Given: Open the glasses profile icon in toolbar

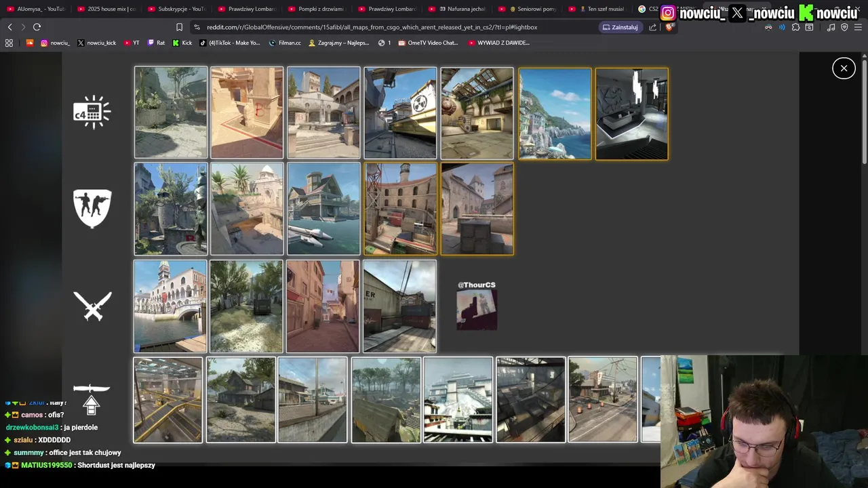Looking at the screenshot, I should point(768,27).
